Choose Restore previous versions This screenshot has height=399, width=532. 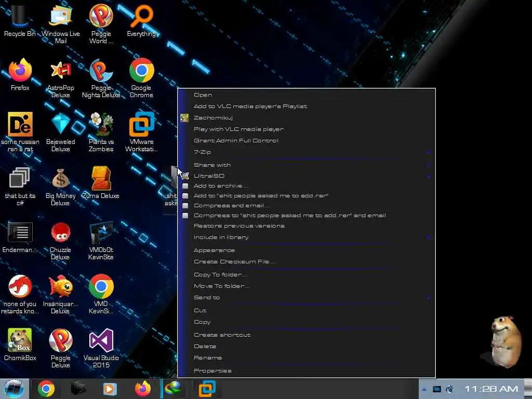(307, 226)
